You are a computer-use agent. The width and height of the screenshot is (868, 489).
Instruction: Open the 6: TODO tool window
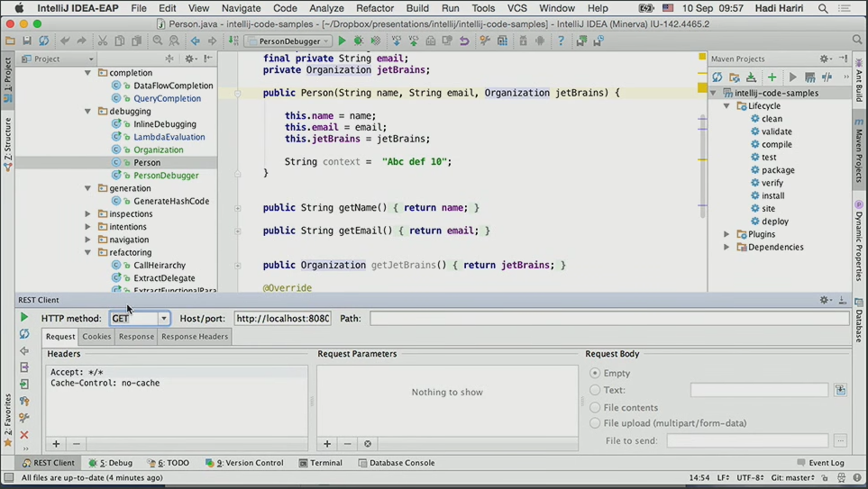[169, 463]
